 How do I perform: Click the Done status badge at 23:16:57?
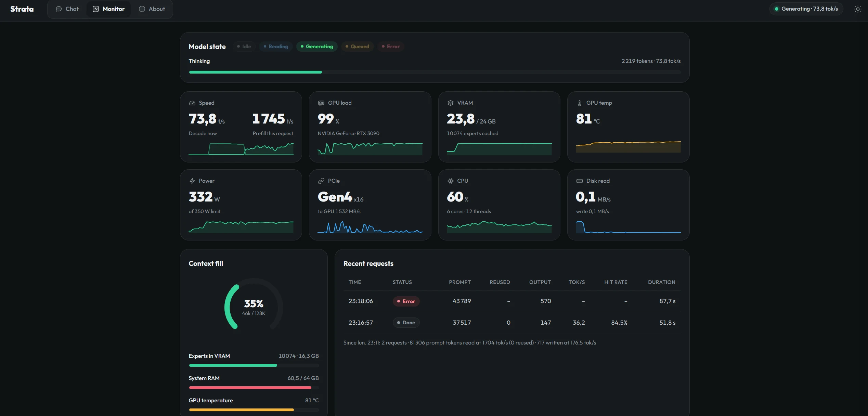[406, 323]
